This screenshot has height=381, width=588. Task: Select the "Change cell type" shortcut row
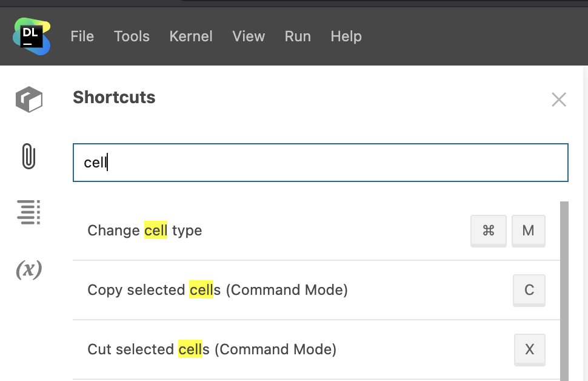click(273, 231)
